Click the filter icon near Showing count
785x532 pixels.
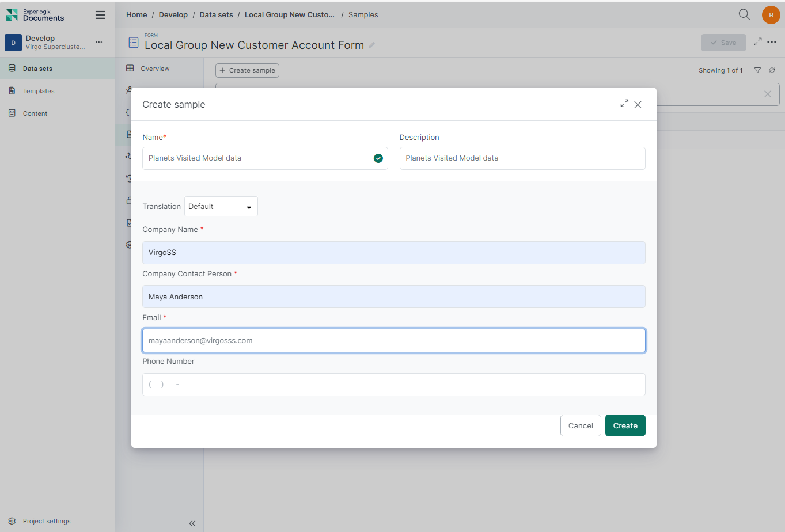coord(757,70)
